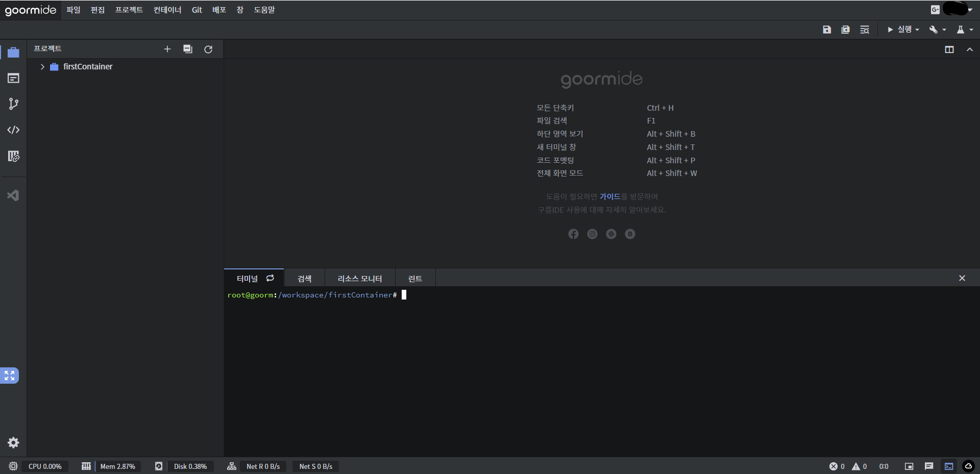Click the Visual Studio Code sidebar icon
Viewport: 980px width, 474px height.
click(13, 195)
